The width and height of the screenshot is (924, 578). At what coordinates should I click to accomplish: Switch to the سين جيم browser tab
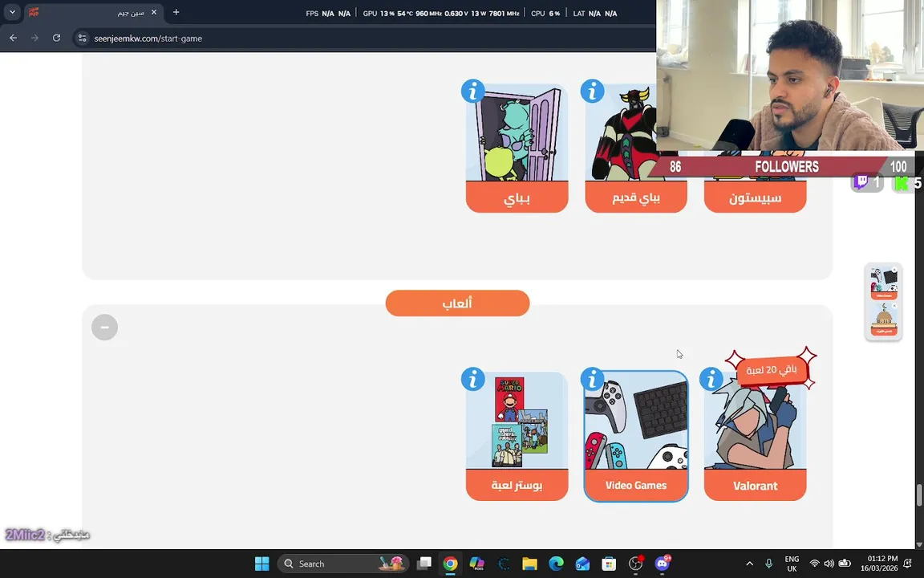click(95, 12)
